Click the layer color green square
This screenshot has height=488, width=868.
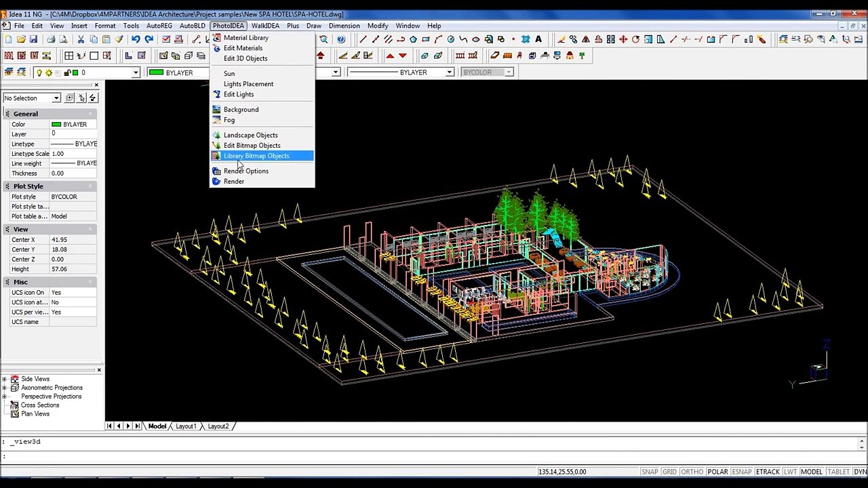75,73
